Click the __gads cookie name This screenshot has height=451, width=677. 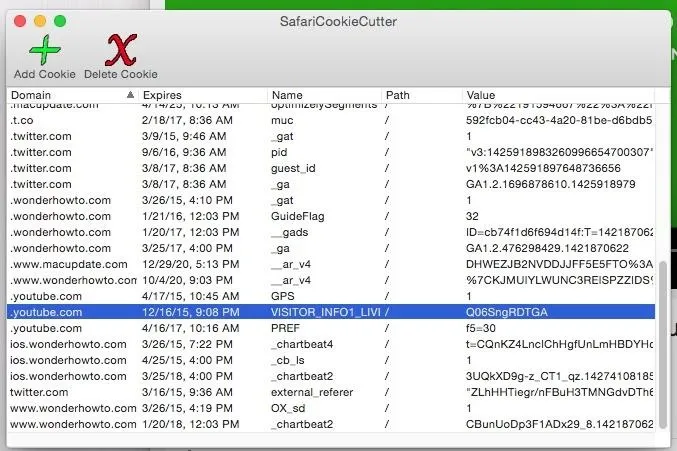290,232
